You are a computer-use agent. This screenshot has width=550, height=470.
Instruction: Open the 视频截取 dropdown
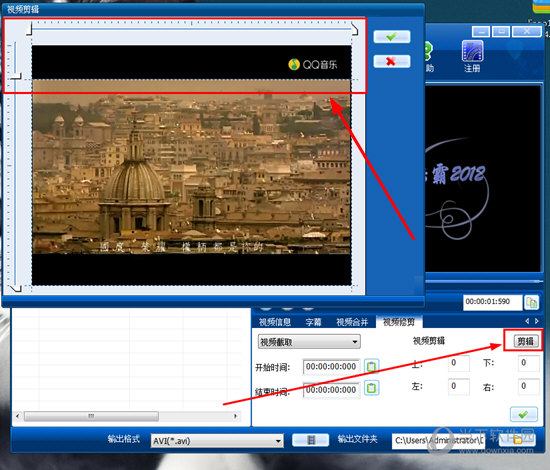click(309, 342)
